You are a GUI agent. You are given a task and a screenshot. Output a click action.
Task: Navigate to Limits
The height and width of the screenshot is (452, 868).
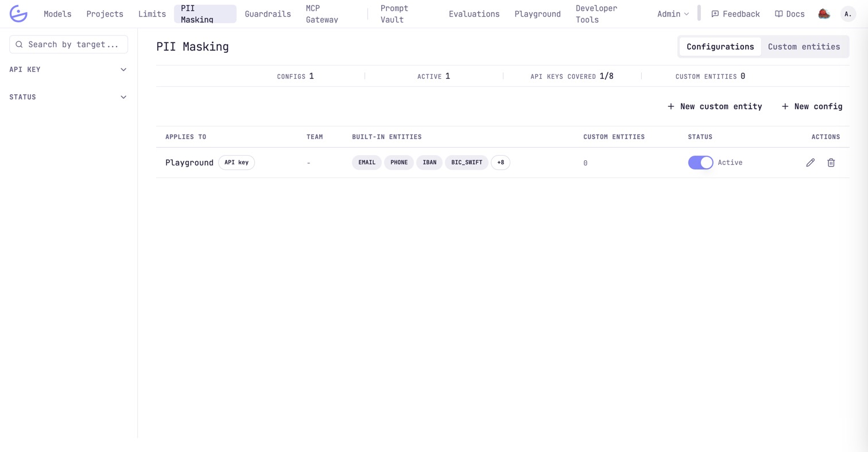[x=152, y=14]
